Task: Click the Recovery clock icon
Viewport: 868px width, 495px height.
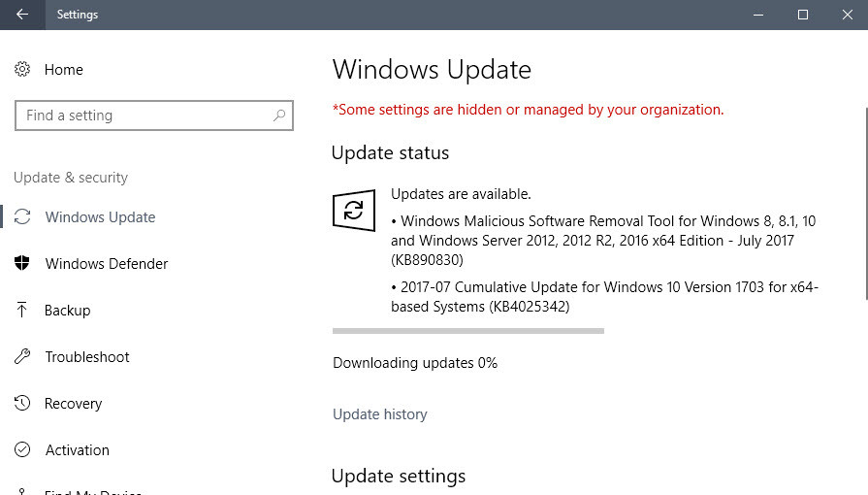Action: click(x=22, y=403)
